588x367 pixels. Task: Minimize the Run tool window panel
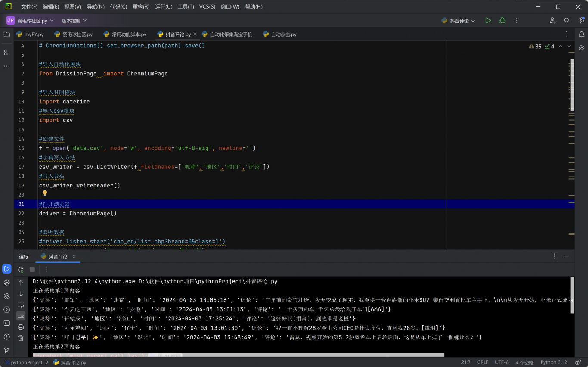(566, 256)
